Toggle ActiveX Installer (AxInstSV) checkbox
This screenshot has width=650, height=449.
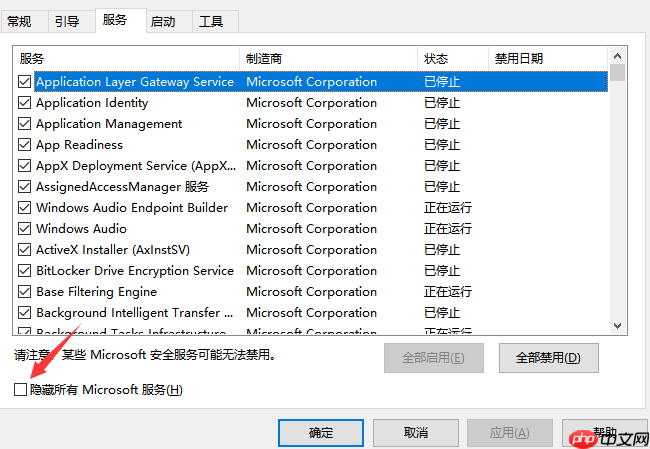24,250
